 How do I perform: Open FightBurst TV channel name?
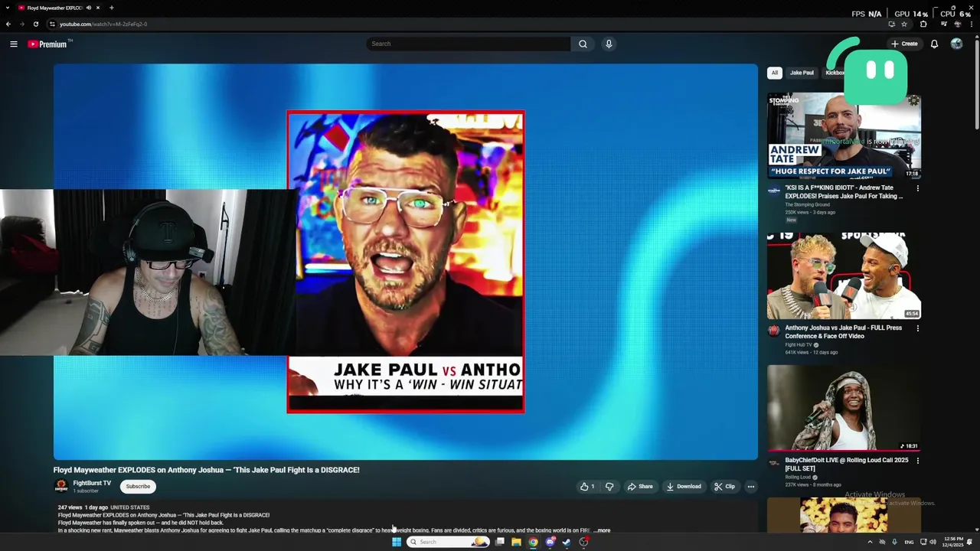click(x=92, y=483)
